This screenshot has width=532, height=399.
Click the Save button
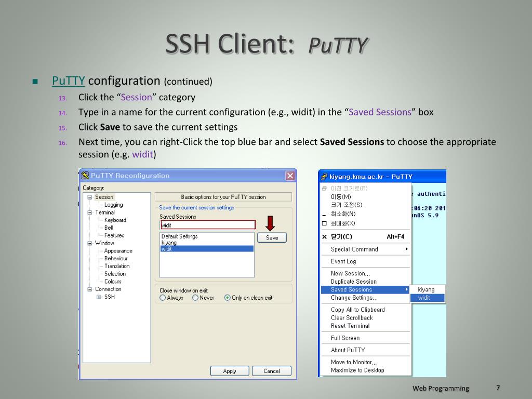(272, 237)
